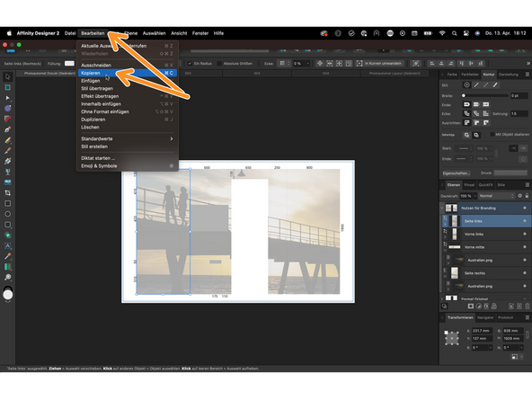Open rotation R dropdown in Transformieren
This screenshot has width=532, height=399.
click(x=491, y=348)
